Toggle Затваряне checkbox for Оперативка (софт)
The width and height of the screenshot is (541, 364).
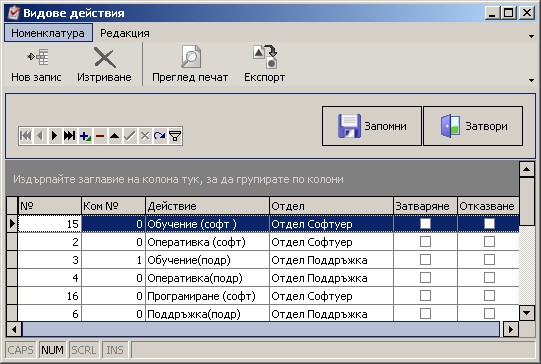(425, 242)
